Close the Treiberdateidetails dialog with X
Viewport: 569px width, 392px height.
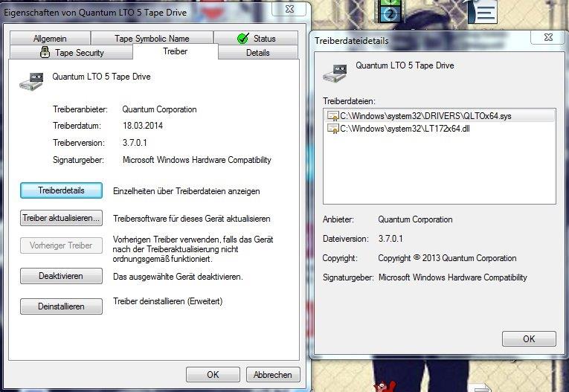pyautogui.click(x=549, y=37)
